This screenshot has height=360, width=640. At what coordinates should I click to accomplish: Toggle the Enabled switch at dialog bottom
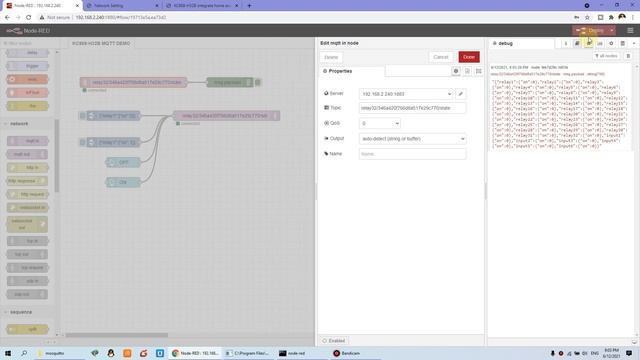(334, 341)
